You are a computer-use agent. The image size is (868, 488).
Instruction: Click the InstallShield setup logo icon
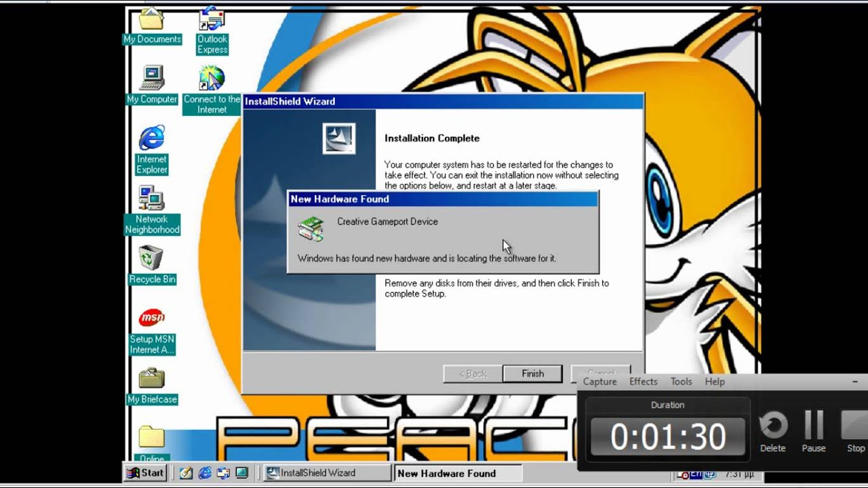click(339, 138)
